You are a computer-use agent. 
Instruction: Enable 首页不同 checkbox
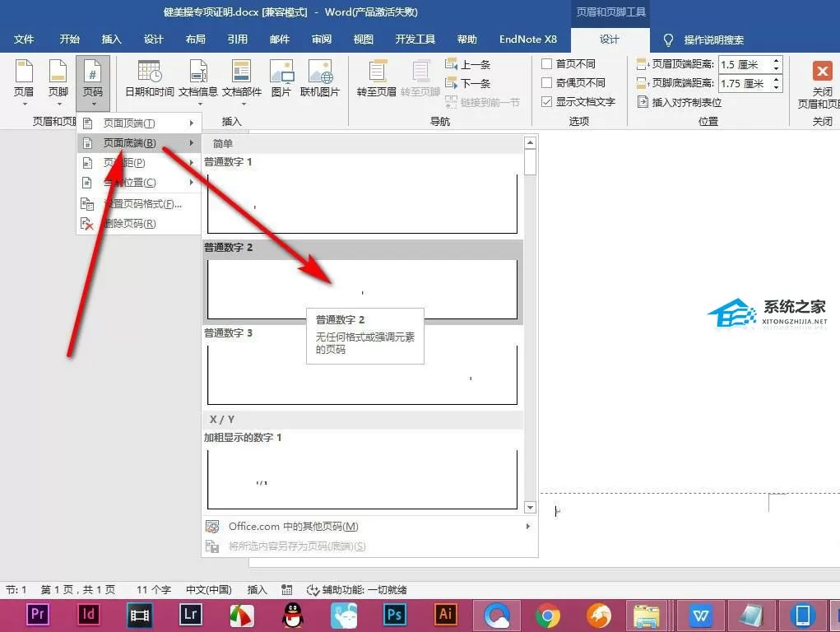click(x=546, y=64)
